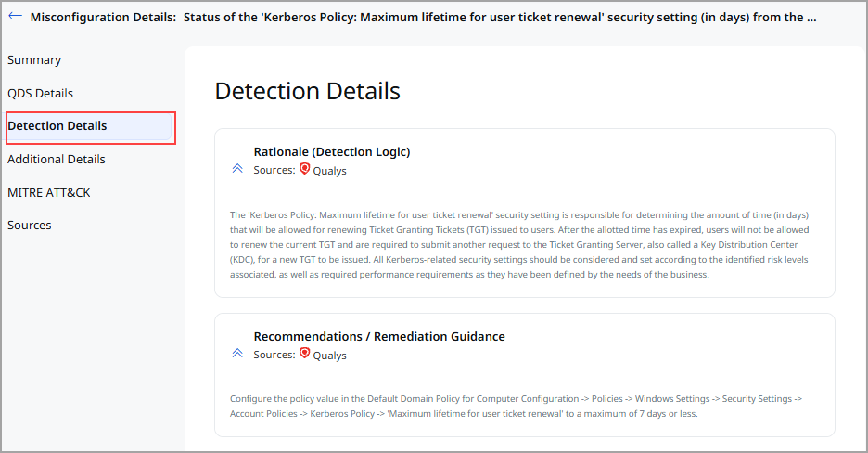Screen dimensions: 868x453
Task: Collapse the Rationale (Detection Logic) section
Action: click(x=237, y=169)
